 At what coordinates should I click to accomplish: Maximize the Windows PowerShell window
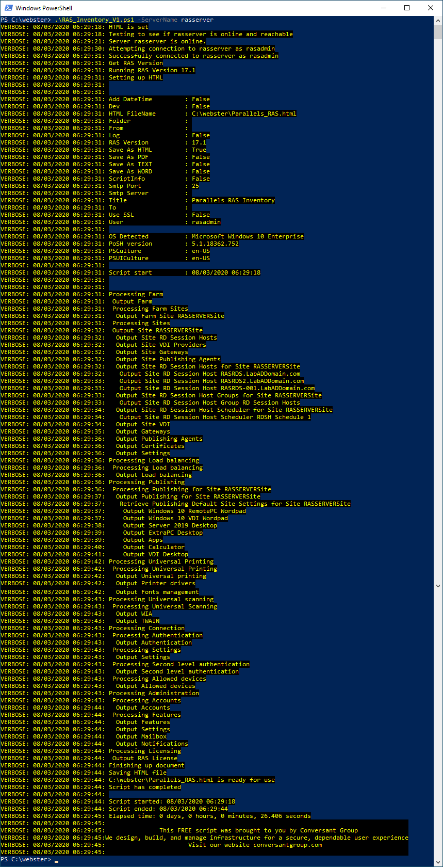[407, 8]
